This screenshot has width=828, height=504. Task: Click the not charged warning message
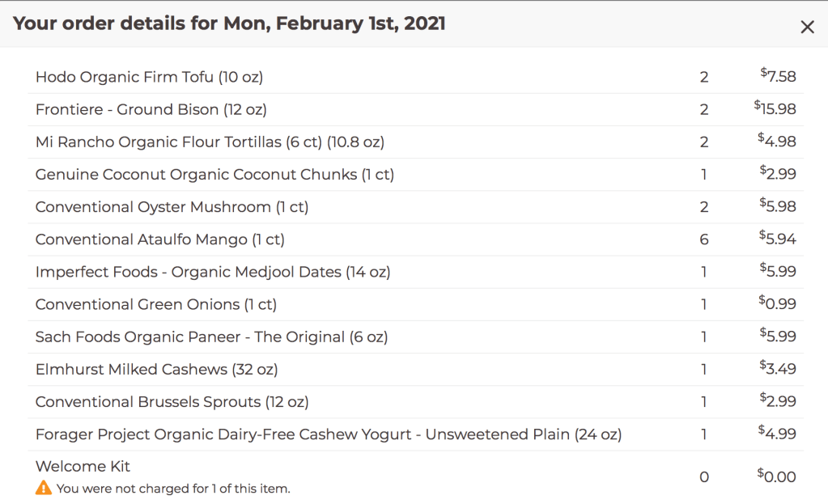coord(173,488)
